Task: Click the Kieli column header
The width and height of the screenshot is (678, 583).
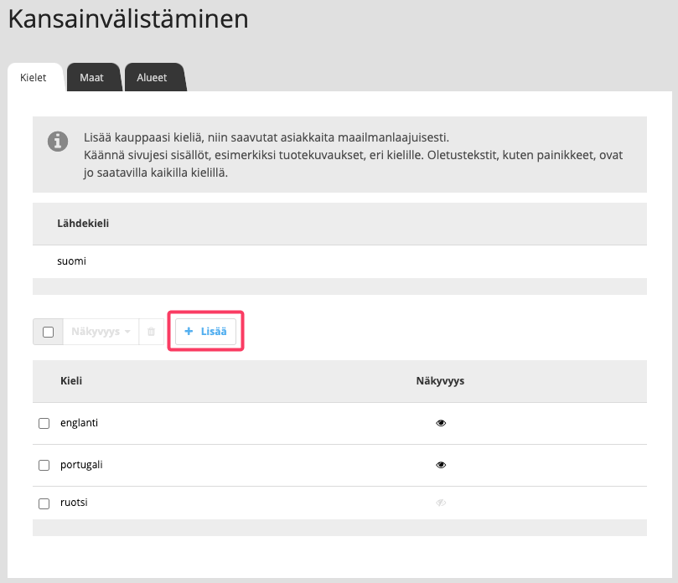Action: tap(71, 381)
